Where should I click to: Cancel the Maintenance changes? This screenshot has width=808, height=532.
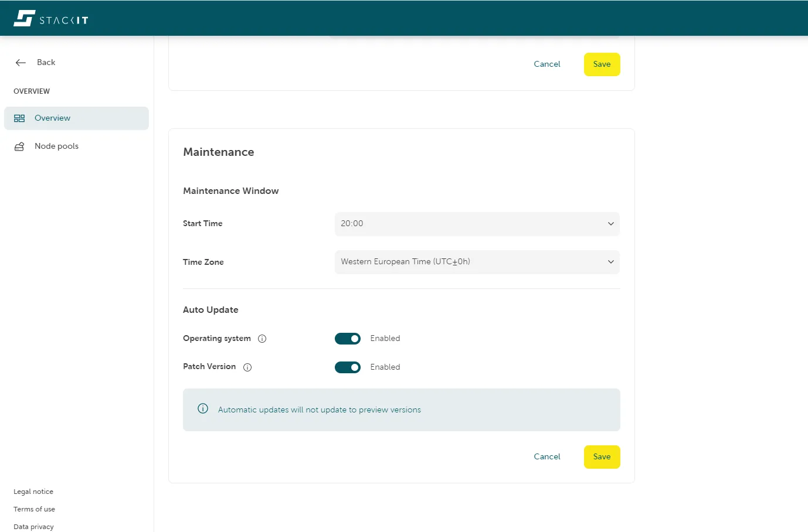click(x=546, y=457)
